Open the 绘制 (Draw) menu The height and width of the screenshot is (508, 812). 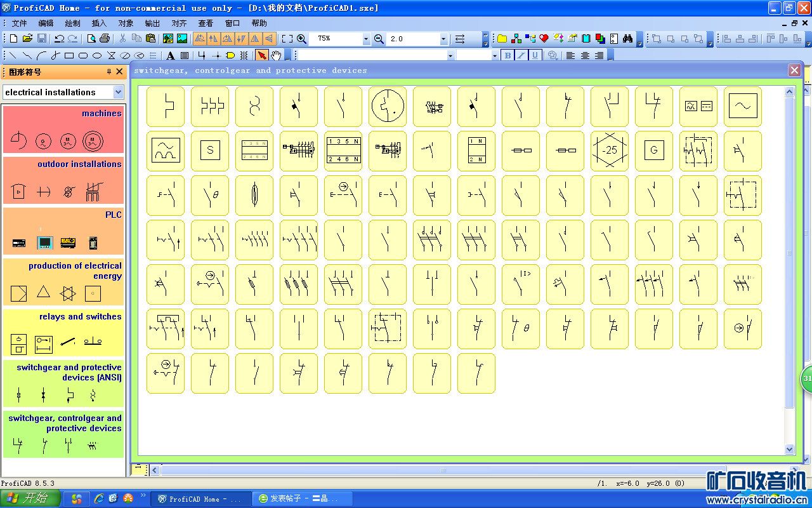click(x=72, y=23)
